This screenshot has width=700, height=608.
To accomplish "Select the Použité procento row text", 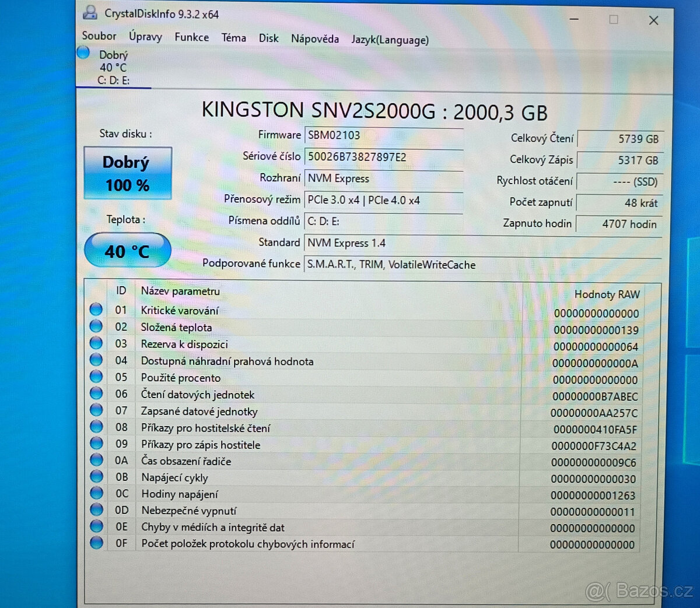I will 181,378.
